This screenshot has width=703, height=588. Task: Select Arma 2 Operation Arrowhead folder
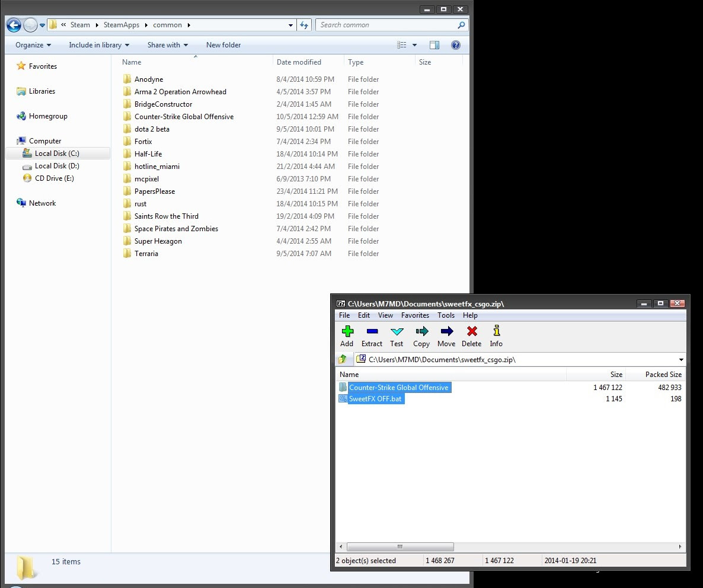click(x=180, y=92)
